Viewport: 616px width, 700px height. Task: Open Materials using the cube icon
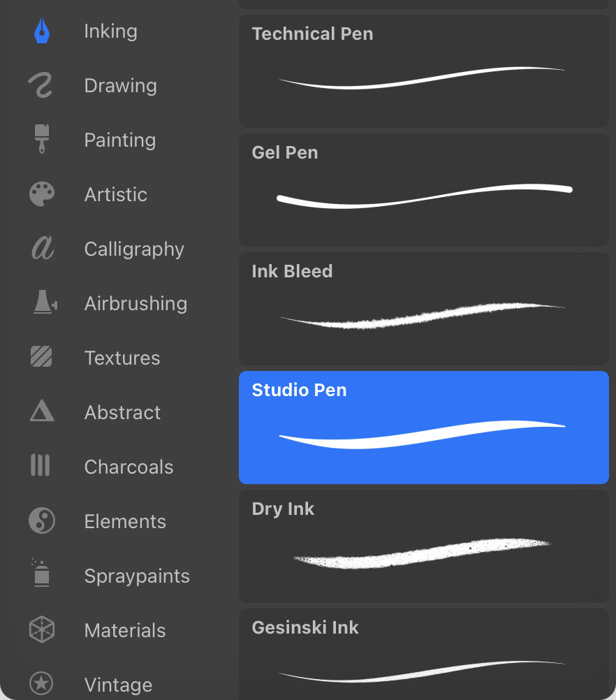pos(41,629)
